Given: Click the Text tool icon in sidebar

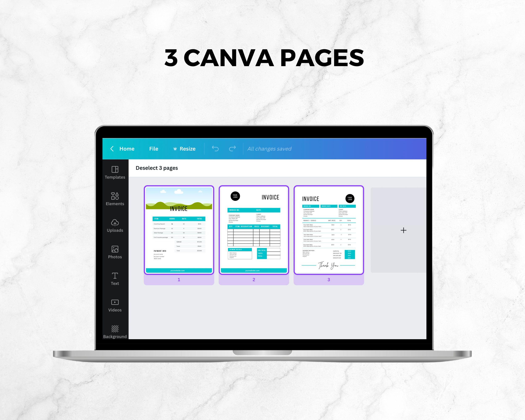Looking at the screenshot, I should point(115,277).
